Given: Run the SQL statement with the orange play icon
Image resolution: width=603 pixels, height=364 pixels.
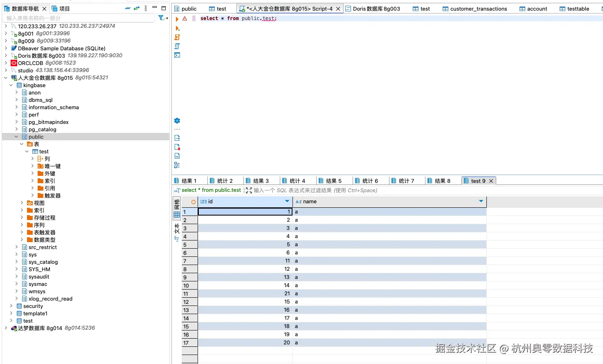Looking at the screenshot, I should click(x=177, y=19).
